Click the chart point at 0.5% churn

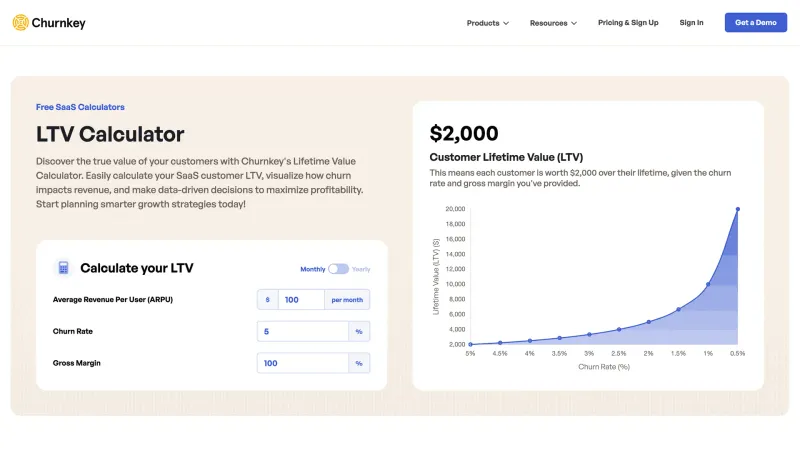click(x=737, y=209)
